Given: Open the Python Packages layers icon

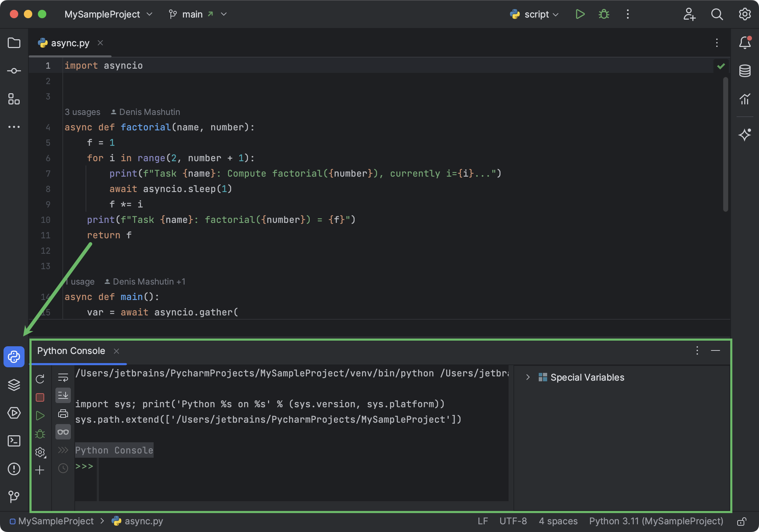Looking at the screenshot, I should pos(14,385).
